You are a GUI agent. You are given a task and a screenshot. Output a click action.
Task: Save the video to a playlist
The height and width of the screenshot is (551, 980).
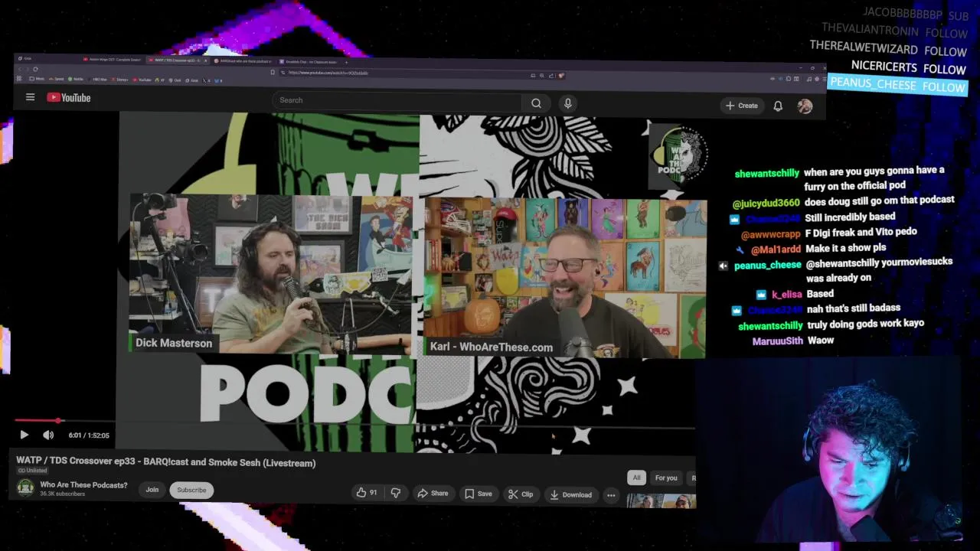tap(479, 494)
